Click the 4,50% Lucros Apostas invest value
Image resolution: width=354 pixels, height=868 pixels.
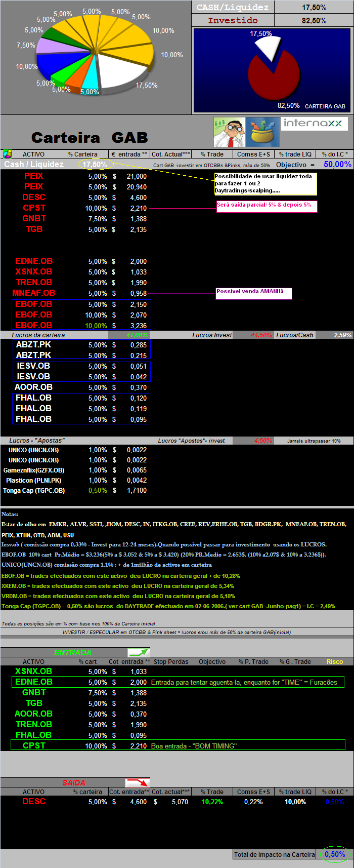tap(263, 441)
